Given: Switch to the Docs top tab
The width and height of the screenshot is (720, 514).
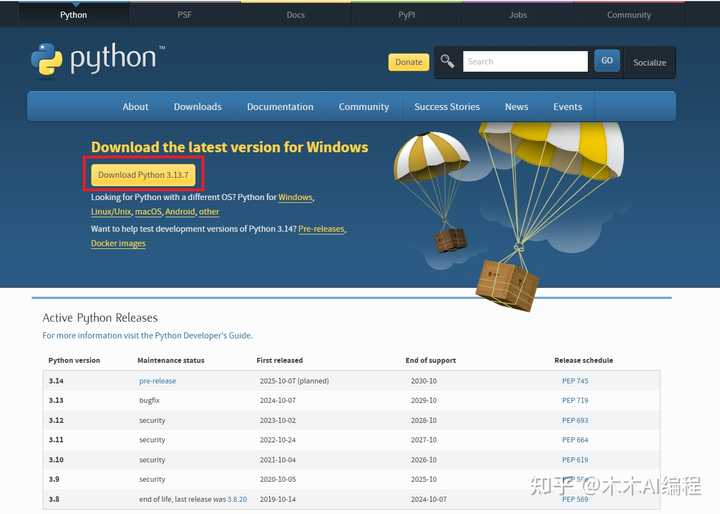Looking at the screenshot, I should (296, 15).
